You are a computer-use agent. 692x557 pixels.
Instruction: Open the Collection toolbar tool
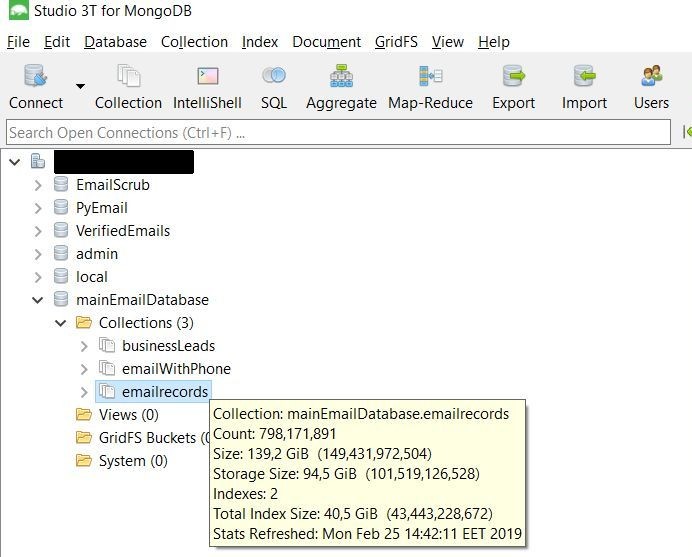pos(128,77)
